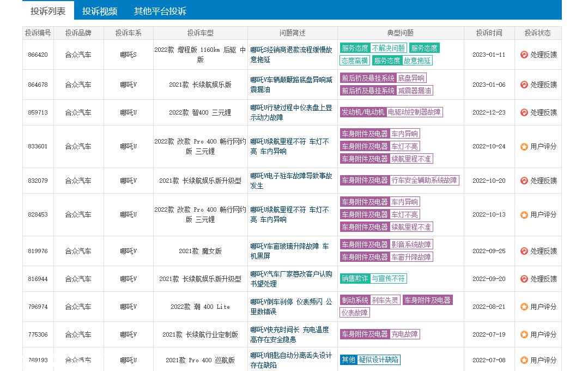Open complaint 哪吒V汽车厂家篡改客户认购书望处理
The image size is (588, 371).
(291, 279)
